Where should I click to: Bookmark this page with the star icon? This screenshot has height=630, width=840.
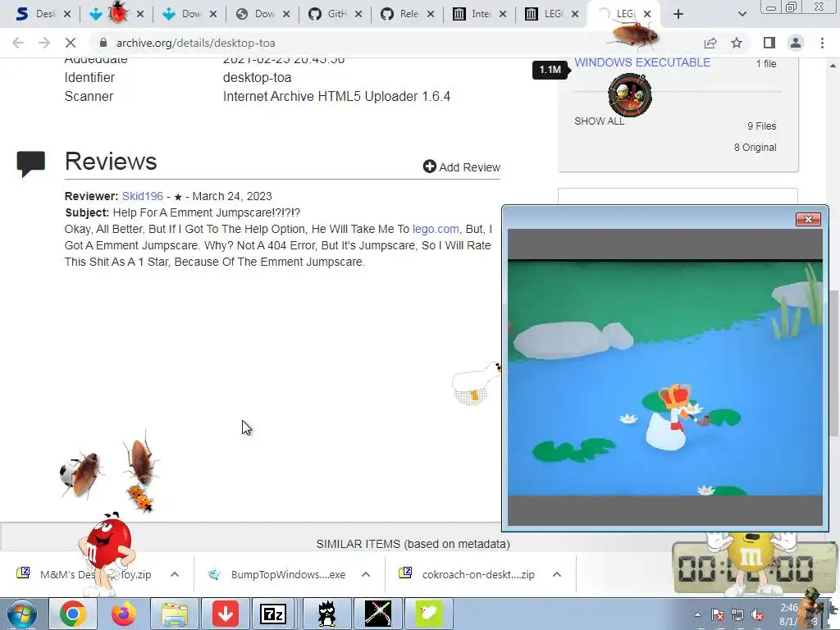(x=737, y=43)
